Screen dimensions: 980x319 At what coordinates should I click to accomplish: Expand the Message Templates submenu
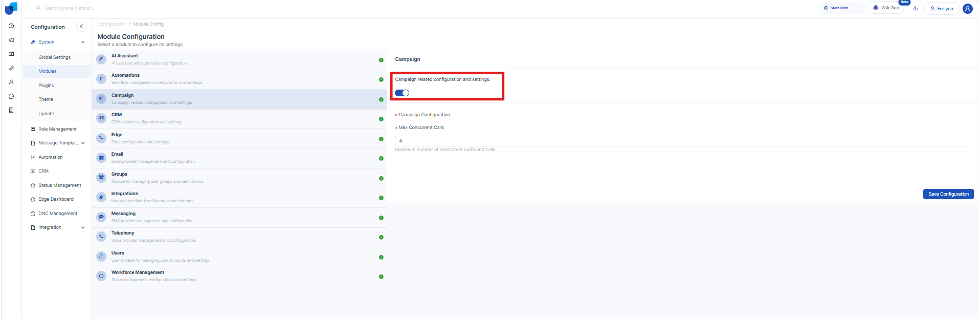click(x=83, y=143)
